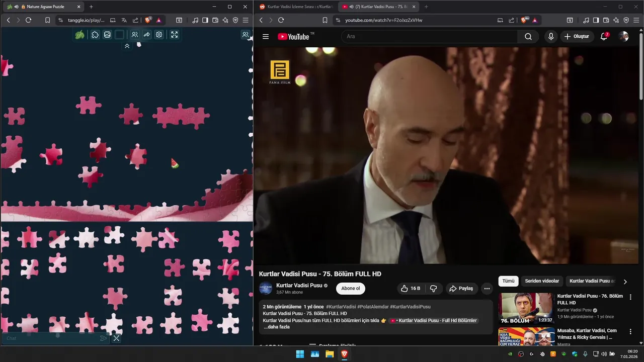
Task: Open the Tanggle leaf logo menu
Action: point(79,35)
